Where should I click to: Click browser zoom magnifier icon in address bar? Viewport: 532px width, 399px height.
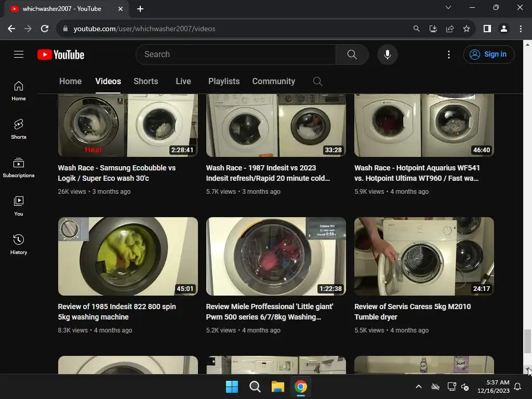coord(416,29)
